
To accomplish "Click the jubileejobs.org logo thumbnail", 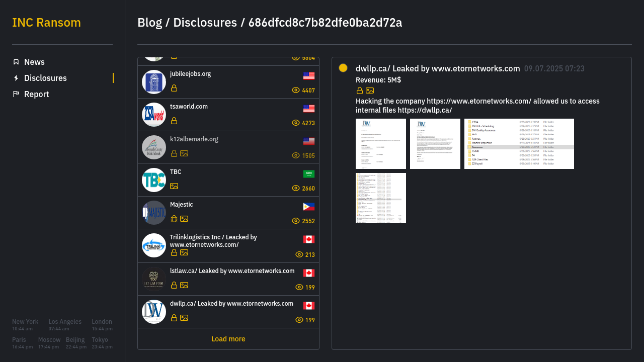I will click(x=154, y=82).
